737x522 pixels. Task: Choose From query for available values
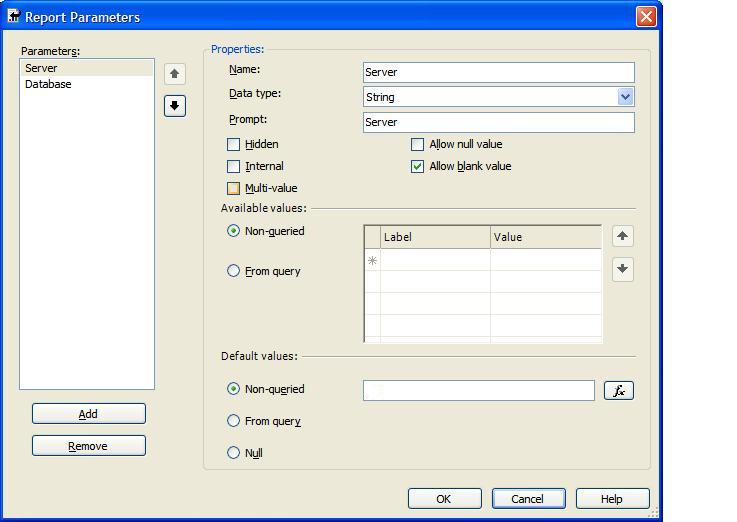pyautogui.click(x=234, y=271)
